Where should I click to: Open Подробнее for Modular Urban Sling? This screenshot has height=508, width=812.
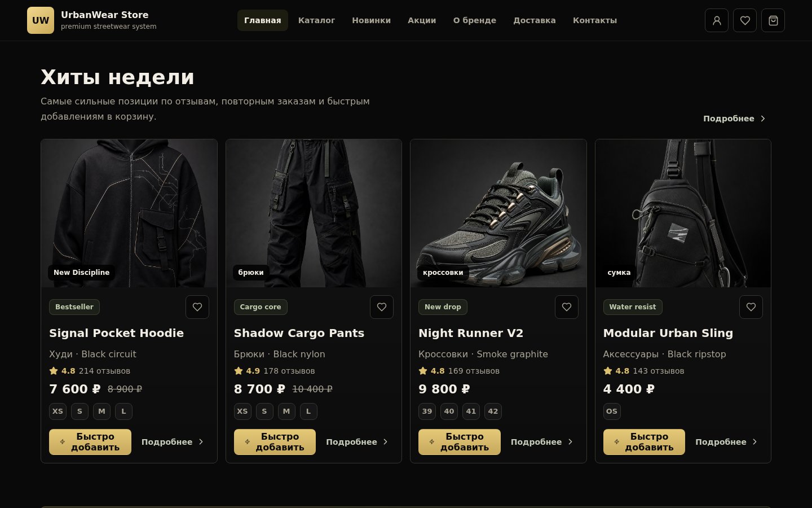click(726, 442)
